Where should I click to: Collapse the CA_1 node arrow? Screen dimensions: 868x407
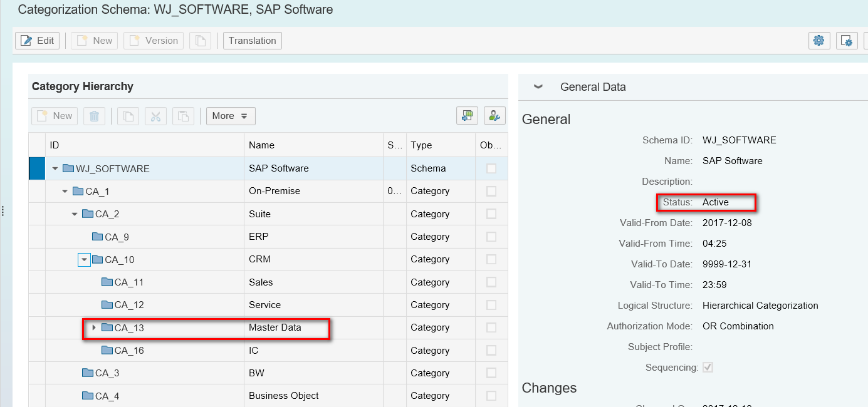[65, 191]
